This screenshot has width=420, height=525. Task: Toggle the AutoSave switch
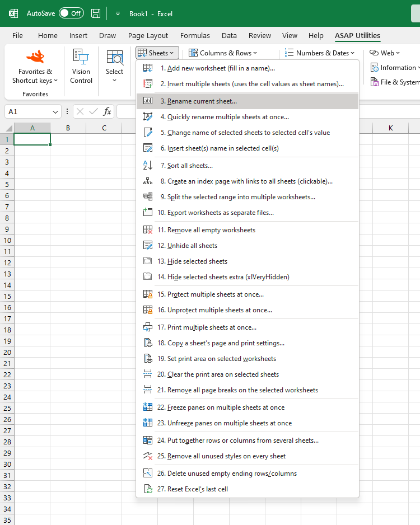(x=71, y=13)
